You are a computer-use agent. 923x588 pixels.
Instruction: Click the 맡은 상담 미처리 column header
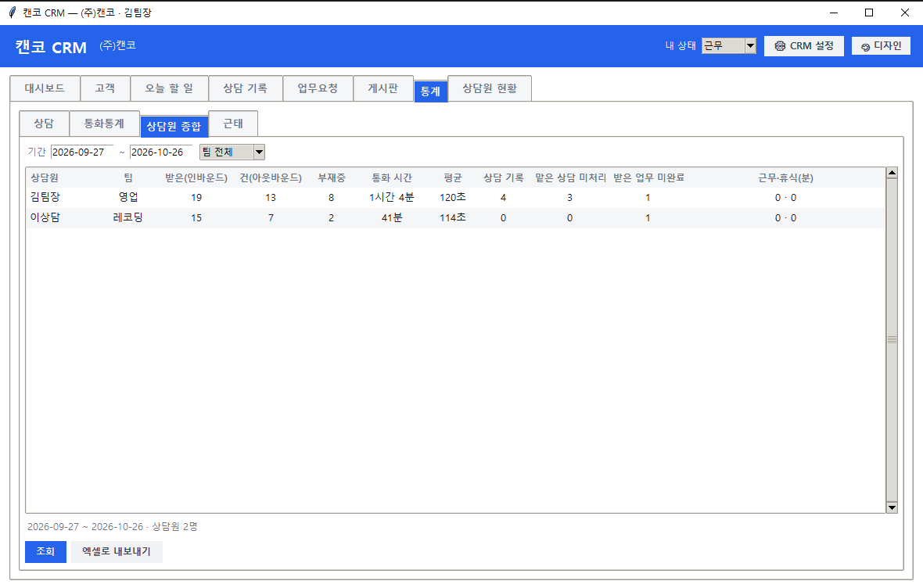pos(570,177)
